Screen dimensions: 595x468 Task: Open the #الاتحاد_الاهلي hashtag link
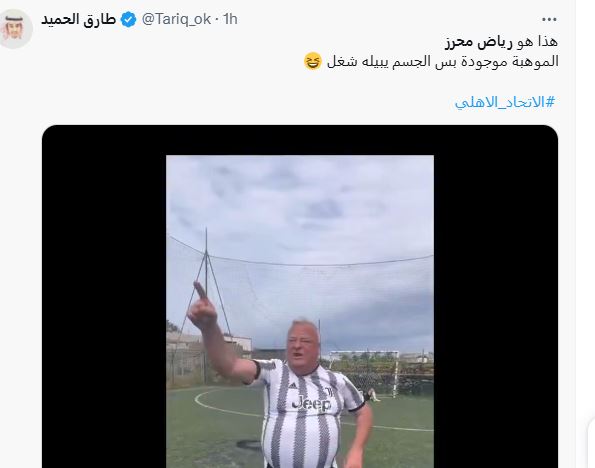505,102
